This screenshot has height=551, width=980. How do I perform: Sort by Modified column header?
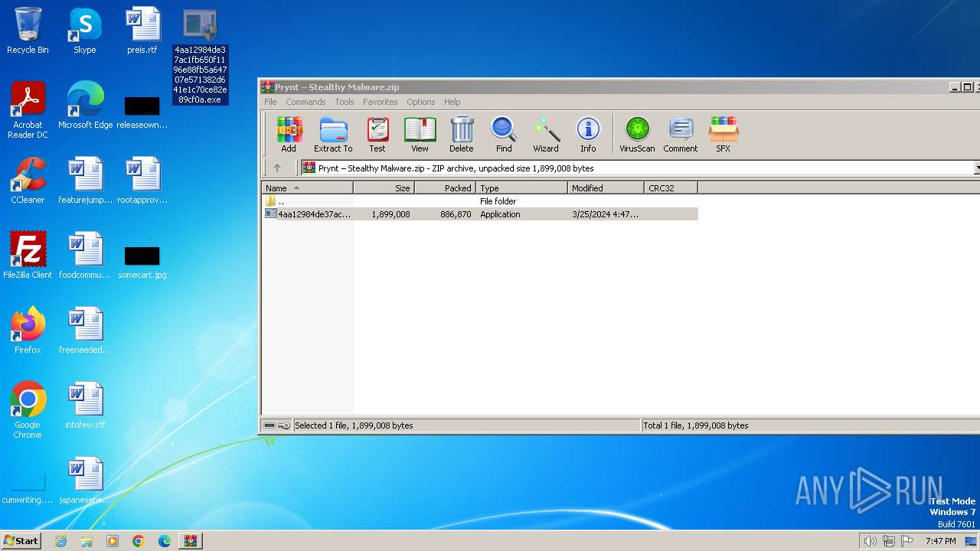(x=606, y=187)
